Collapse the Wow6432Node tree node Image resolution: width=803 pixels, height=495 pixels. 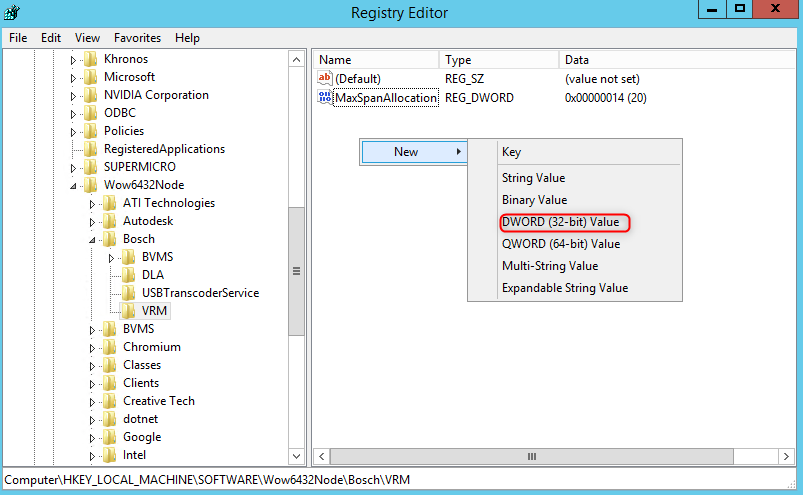pyautogui.click(x=73, y=185)
